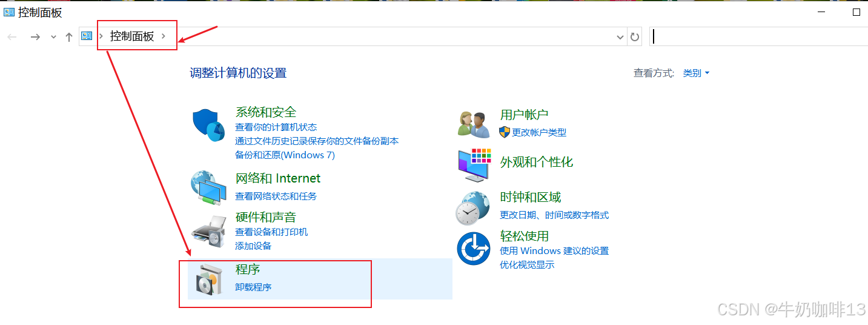The width and height of the screenshot is (868, 325).
Task: Go up one level with up arrow
Action: 69,37
